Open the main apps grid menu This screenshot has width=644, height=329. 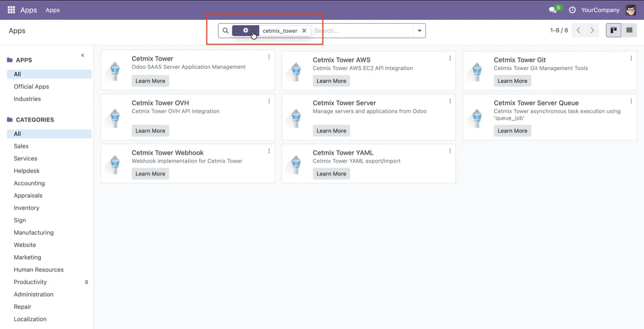(x=11, y=10)
